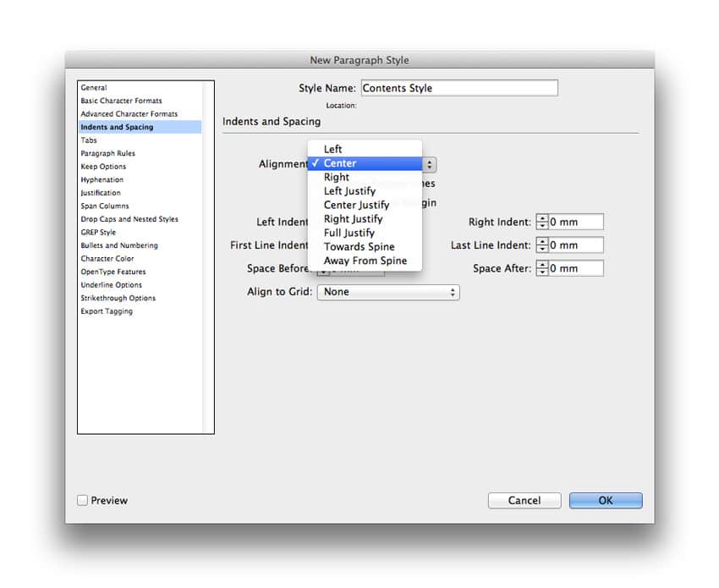719x588 pixels.
Task: Confirm with the OK button
Action: click(x=606, y=500)
